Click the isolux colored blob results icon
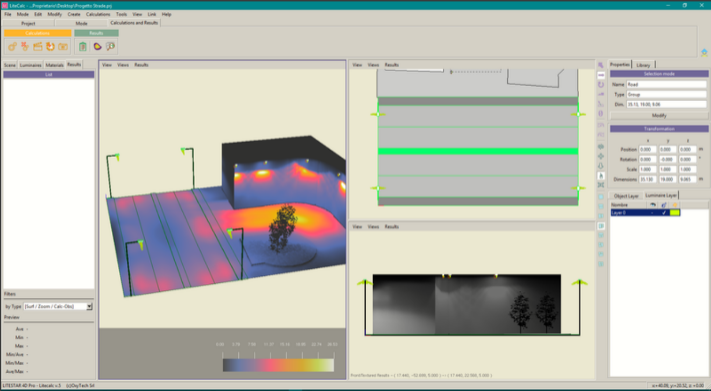The image size is (711, 391). 97,46
